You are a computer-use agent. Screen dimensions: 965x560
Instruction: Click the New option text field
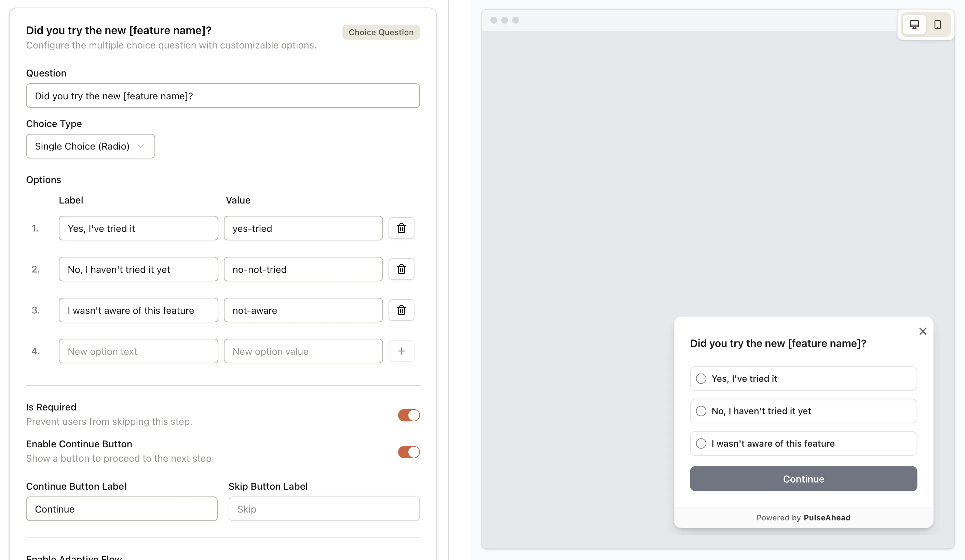tap(138, 351)
